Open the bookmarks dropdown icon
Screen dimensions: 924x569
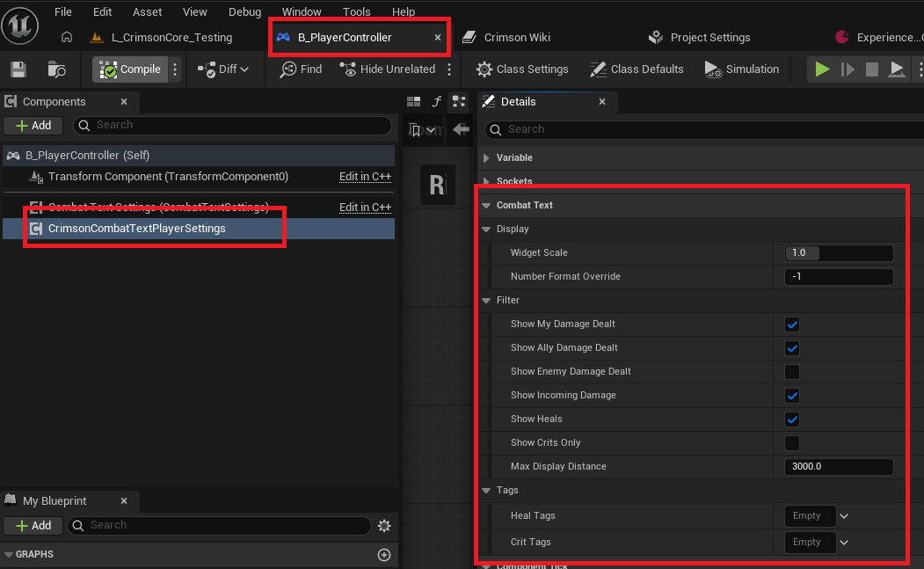click(x=421, y=130)
